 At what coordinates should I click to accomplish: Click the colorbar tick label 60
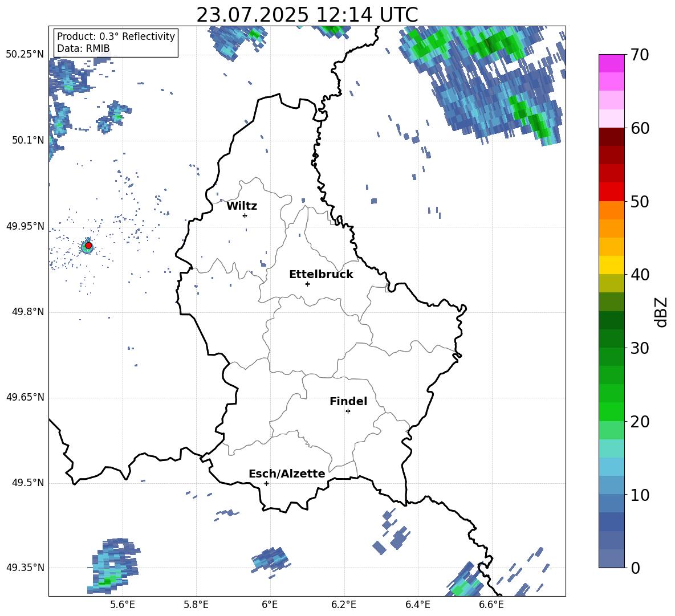640,128
